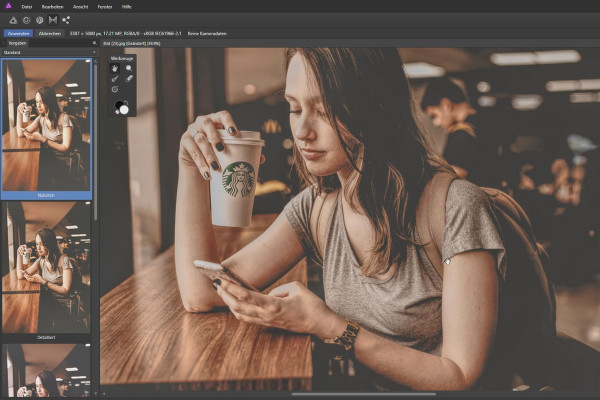
Task: Click the canvas scroll-left arrow
Action: pos(103,394)
